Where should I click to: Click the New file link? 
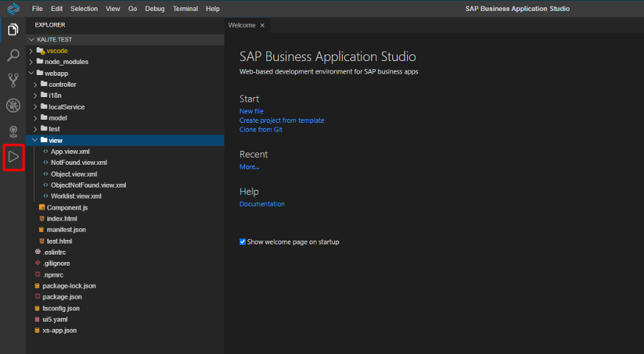pos(252,111)
